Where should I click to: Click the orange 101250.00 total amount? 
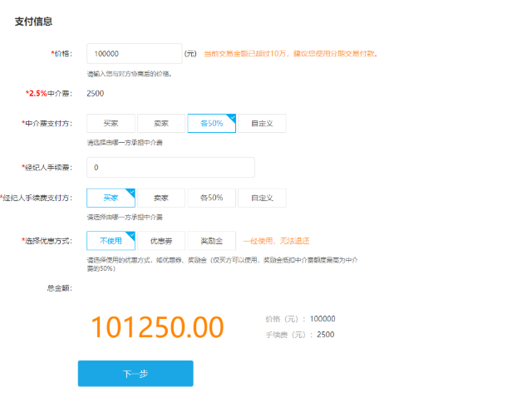tap(157, 327)
